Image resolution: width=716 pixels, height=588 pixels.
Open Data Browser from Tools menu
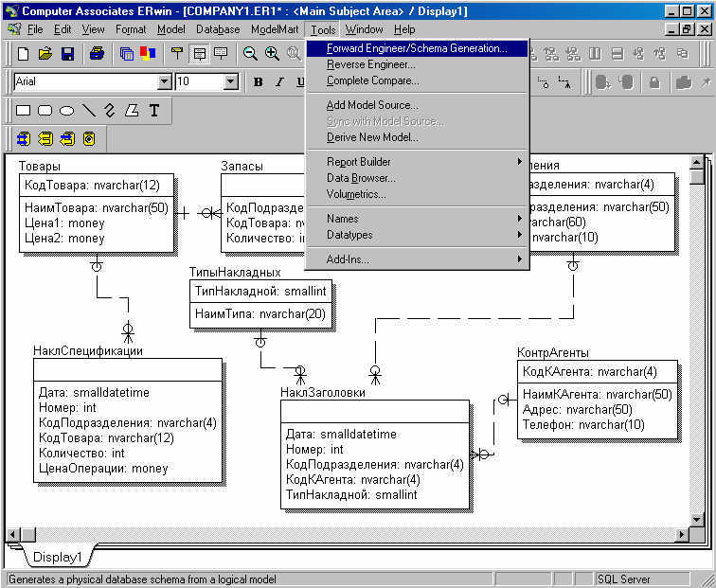pyautogui.click(x=417, y=178)
